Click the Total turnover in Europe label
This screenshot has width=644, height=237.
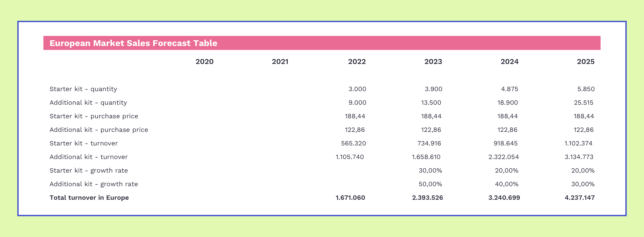pyautogui.click(x=89, y=198)
